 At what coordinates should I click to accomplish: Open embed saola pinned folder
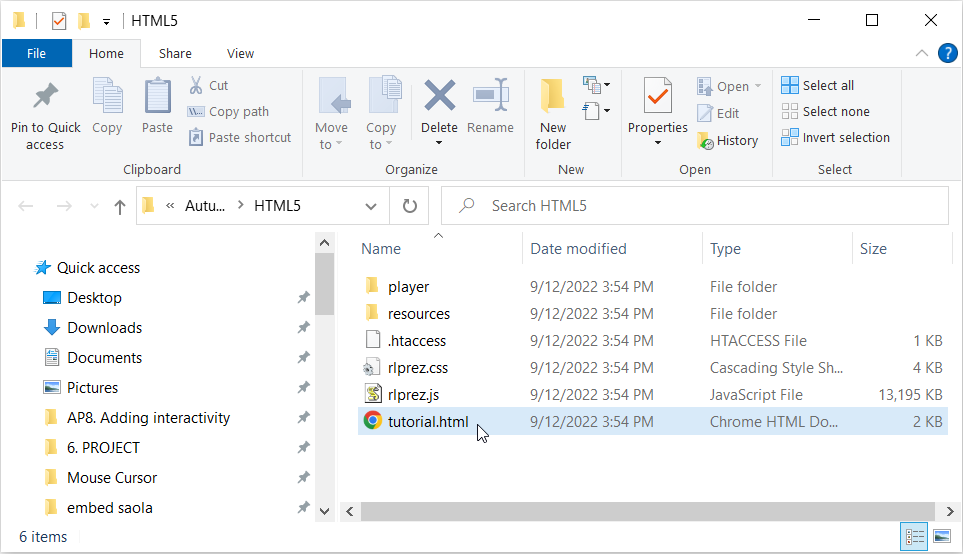click(x=99, y=508)
